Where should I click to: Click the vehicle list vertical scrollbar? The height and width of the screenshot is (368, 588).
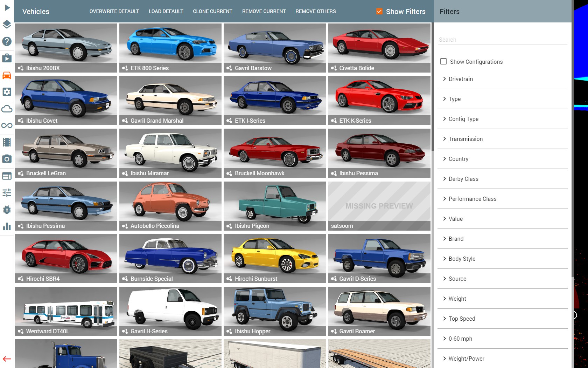click(433, 87)
